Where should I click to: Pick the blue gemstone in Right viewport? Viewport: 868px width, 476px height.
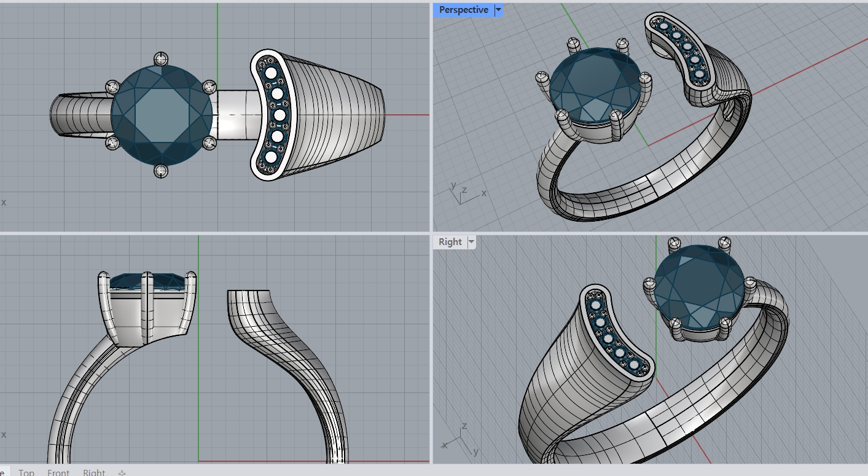point(698,287)
